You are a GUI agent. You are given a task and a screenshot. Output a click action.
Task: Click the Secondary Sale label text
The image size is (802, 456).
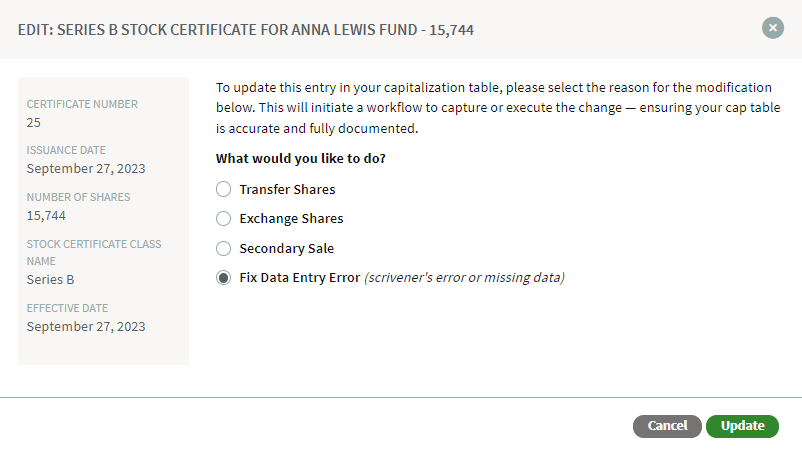pyautogui.click(x=286, y=248)
